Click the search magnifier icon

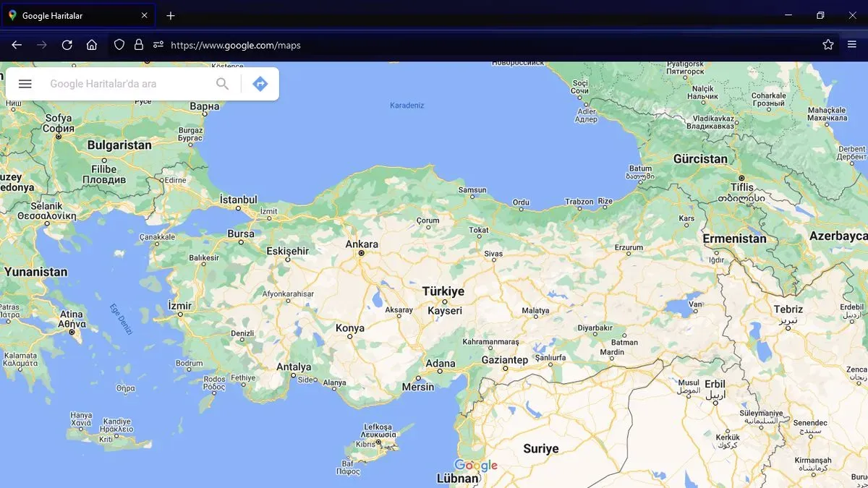222,84
